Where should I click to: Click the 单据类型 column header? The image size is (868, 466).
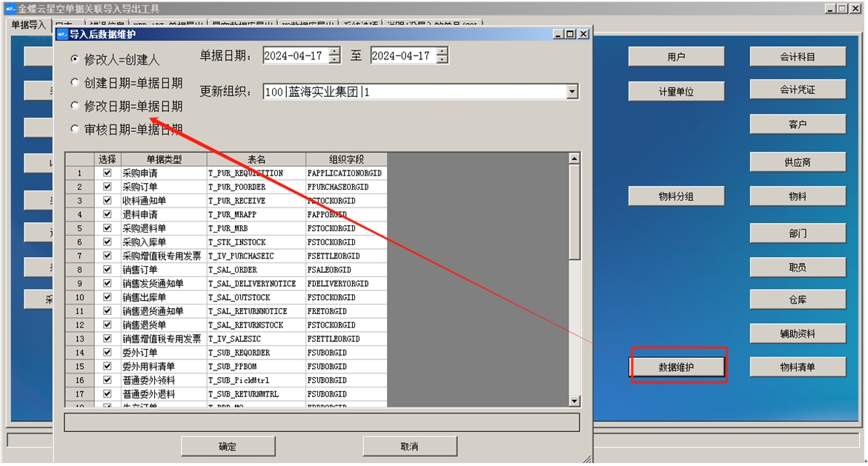(x=164, y=159)
